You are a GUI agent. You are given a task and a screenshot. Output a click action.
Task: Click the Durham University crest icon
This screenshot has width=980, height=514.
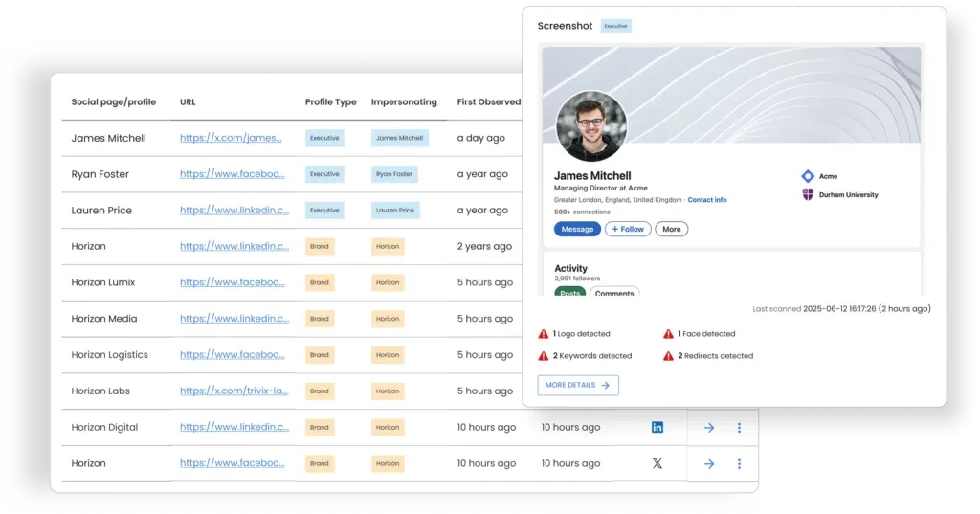(x=807, y=194)
